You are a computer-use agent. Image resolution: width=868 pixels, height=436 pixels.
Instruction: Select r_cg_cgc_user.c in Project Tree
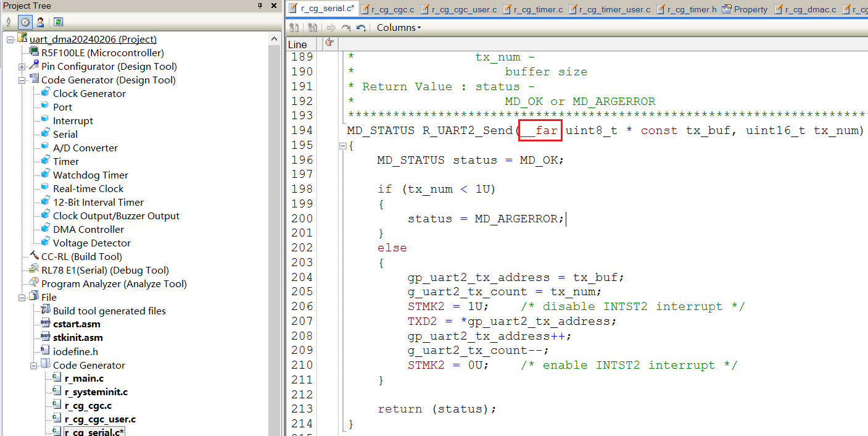pyautogui.click(x=100, y=419)
